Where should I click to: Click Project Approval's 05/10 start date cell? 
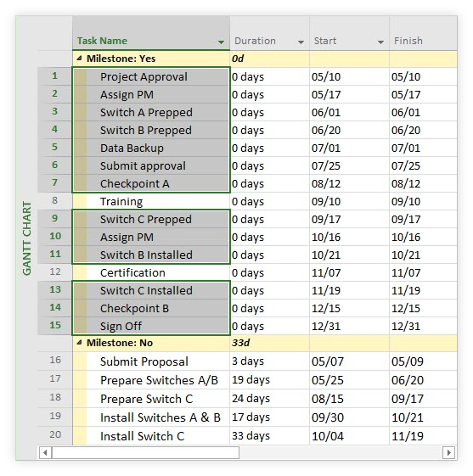(349, 76)
